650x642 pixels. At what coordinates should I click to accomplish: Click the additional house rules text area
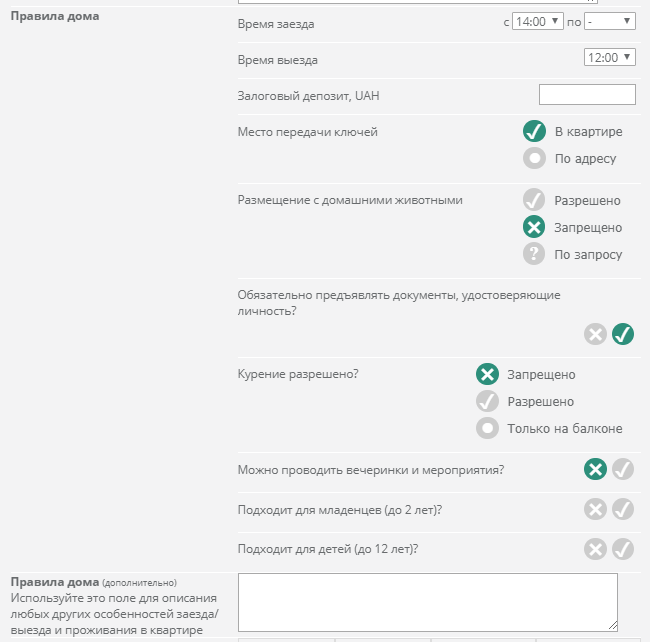(x=428, y=602)
